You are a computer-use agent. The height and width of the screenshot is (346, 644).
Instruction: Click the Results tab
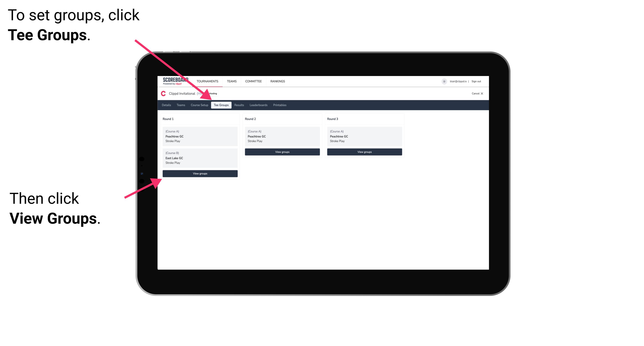point(239,105)
